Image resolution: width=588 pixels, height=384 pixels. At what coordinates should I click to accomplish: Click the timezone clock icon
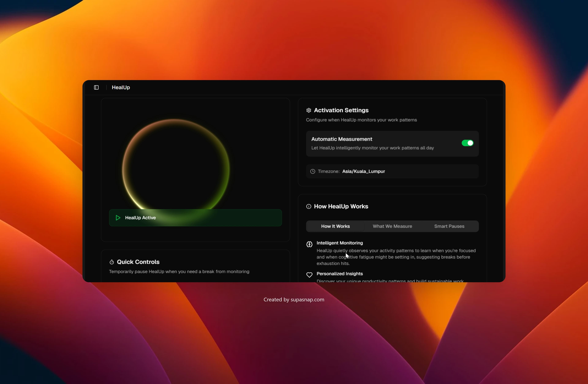[313, 171]
